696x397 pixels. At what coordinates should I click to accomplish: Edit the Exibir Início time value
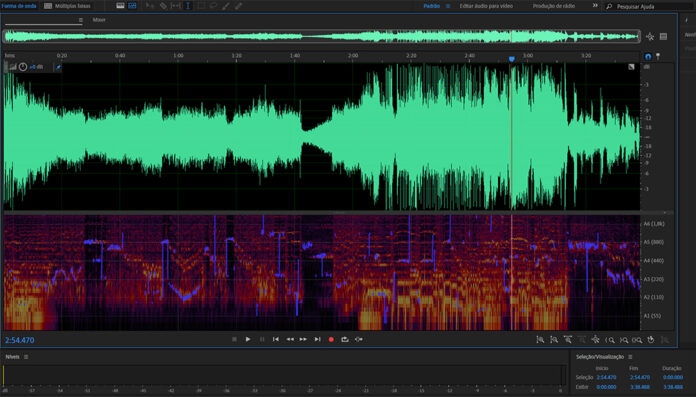click(x=606, y=387)
